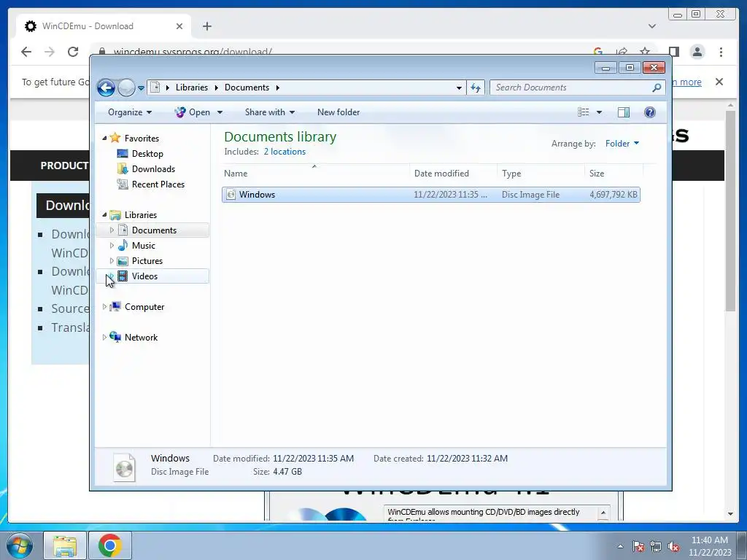
Task: Select the Videos library
Action: [x=144, y=276]
